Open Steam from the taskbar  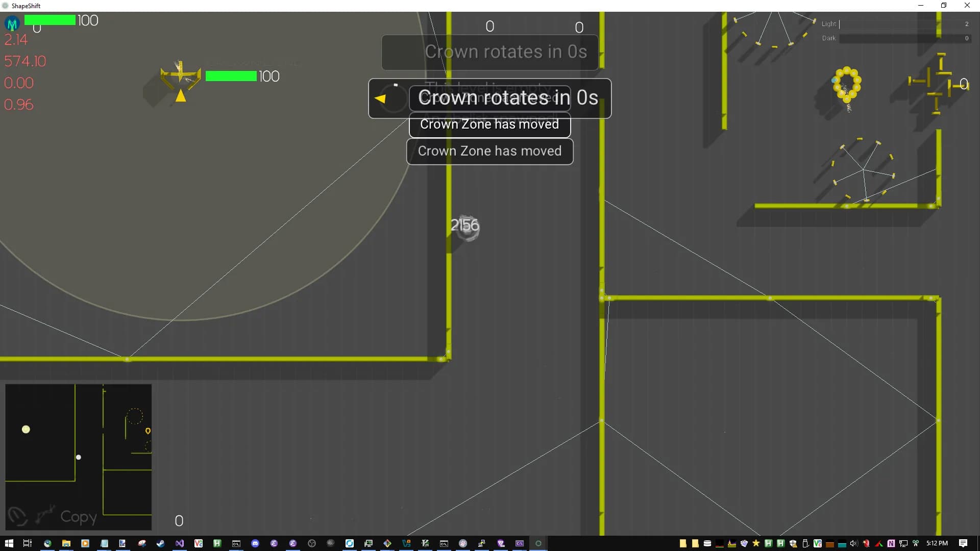coord(160,543)
